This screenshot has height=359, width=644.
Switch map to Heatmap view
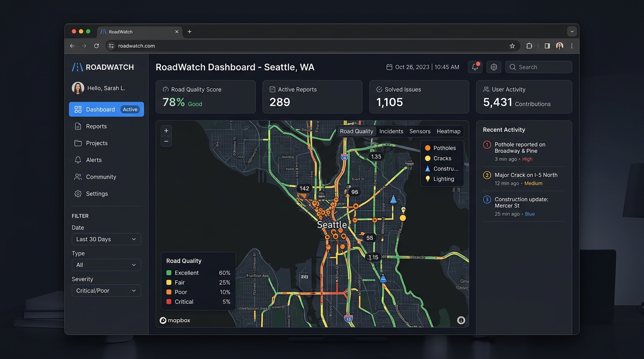pos(448,131)
